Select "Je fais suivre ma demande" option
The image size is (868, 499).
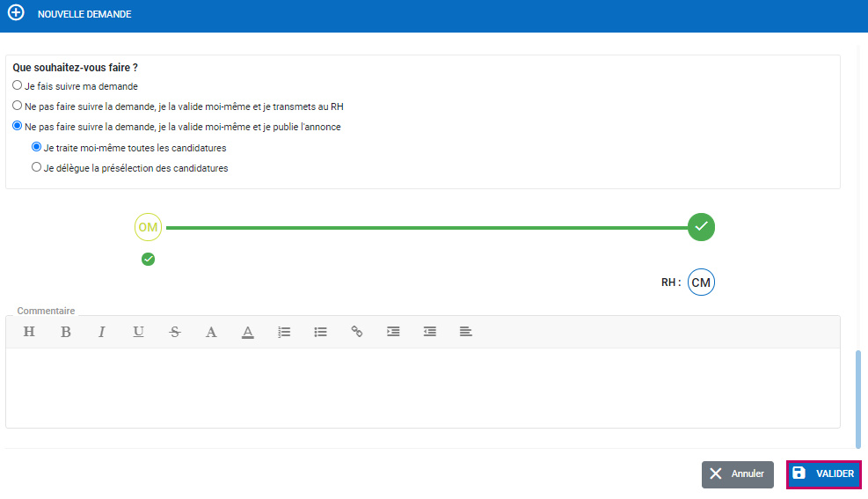(18, 86)
